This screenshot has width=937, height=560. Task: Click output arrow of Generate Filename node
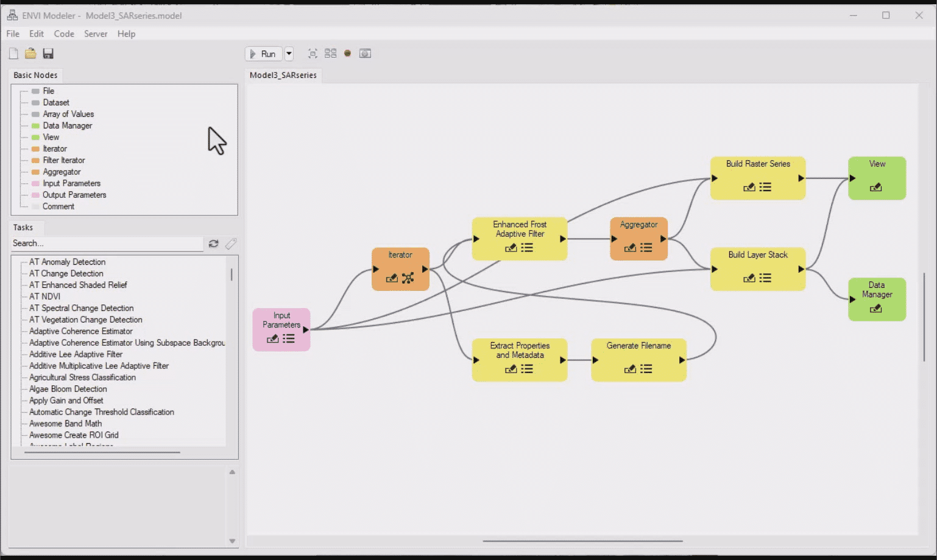(682, 360)
